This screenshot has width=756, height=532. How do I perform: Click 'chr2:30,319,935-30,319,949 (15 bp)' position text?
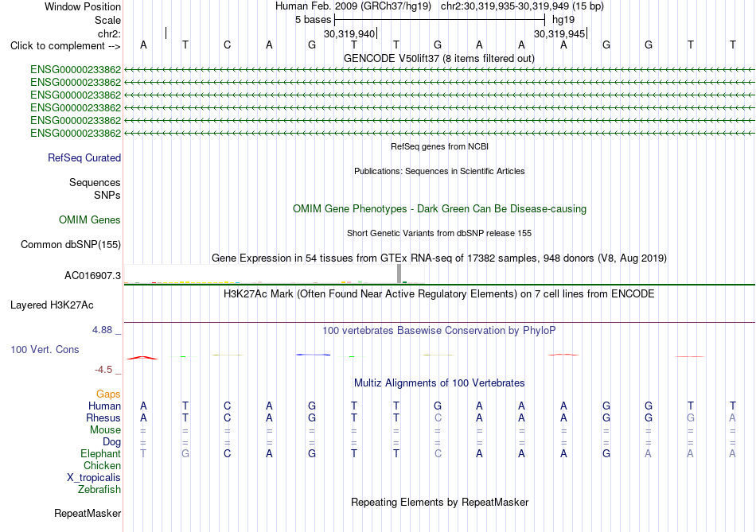pyautogui.click(x=522, y=6)
